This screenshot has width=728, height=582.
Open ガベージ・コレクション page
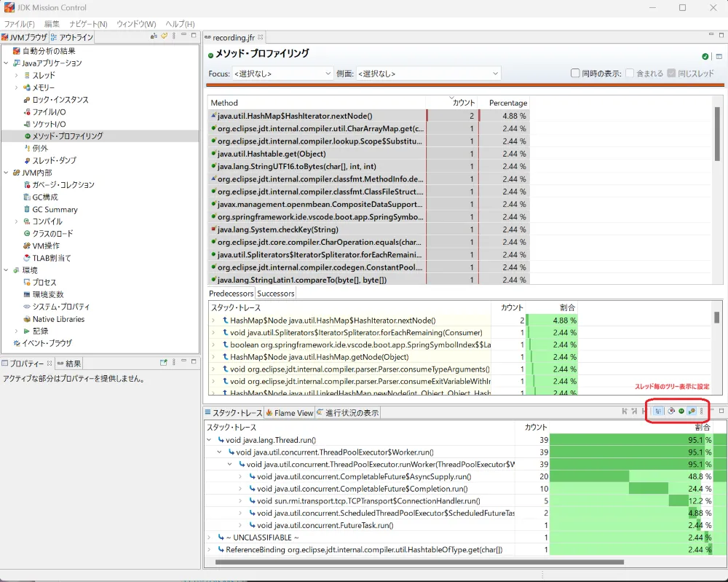[x=63, y=185]
